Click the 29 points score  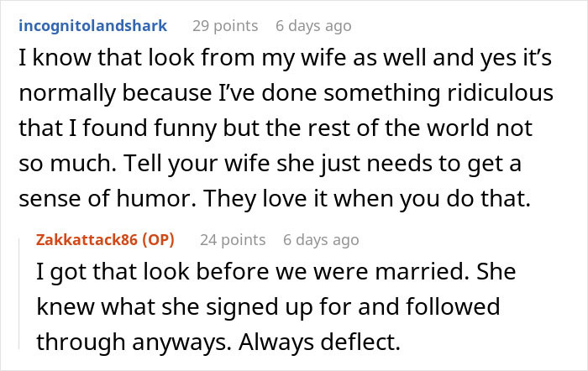(223, 26)
